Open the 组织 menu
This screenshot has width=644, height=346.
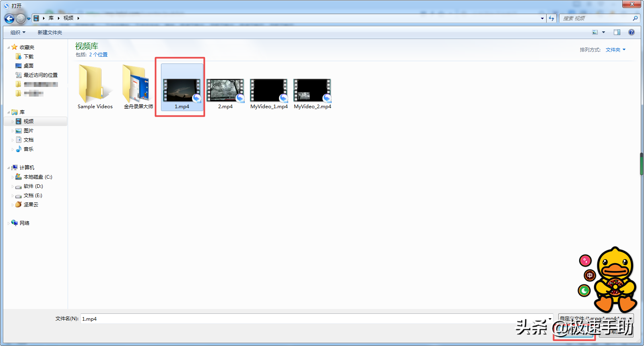coord(18,32)
